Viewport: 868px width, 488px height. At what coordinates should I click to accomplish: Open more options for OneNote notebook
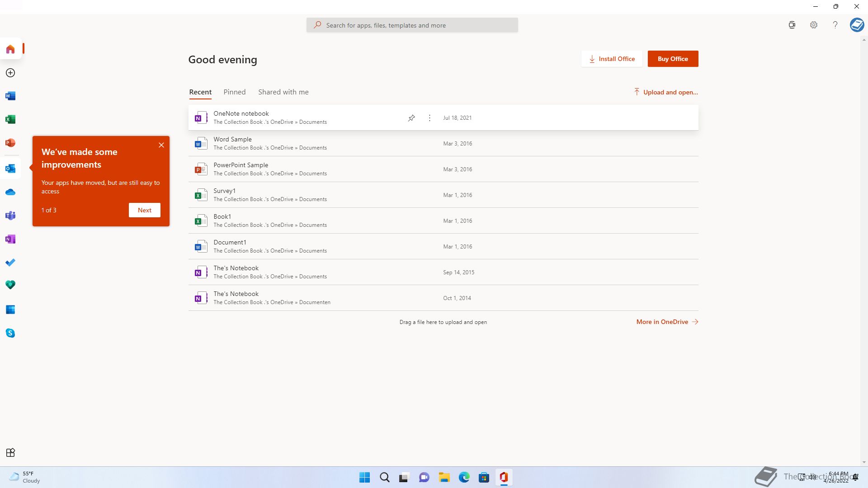[429, 118]
